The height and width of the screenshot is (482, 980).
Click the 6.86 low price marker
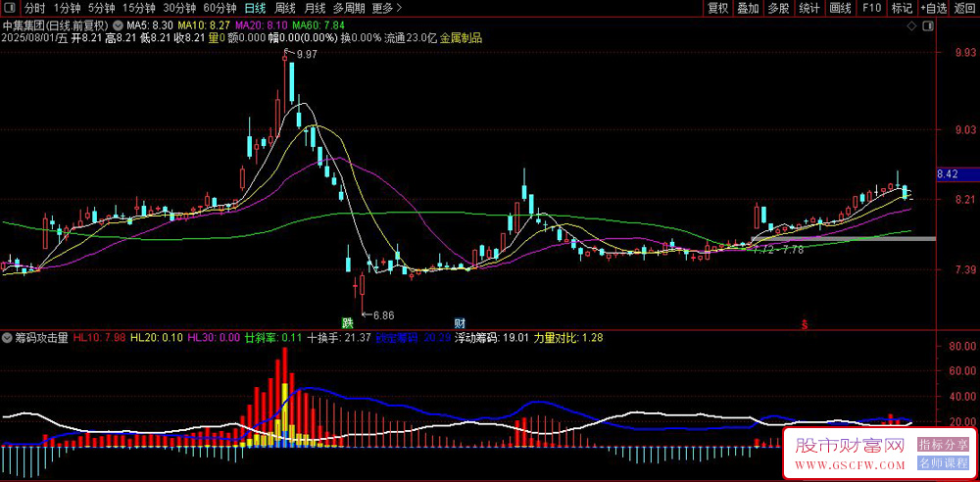point(383,315)
